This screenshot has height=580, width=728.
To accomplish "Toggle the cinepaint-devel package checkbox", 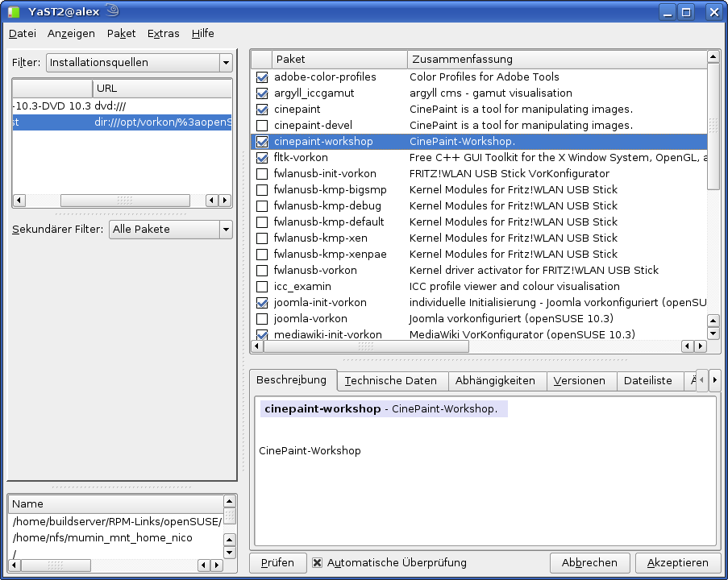I will [x=262, y=126].
